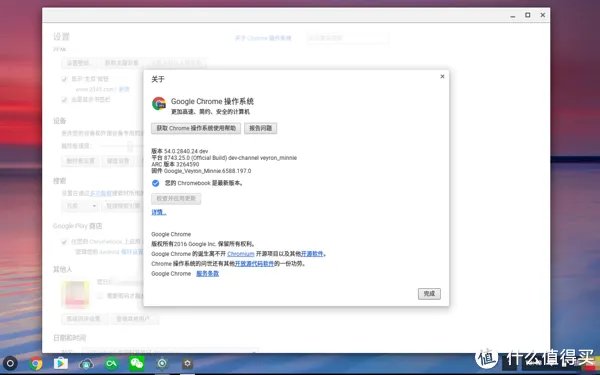Click the 检查并应用更新 button

pos(176,199)
